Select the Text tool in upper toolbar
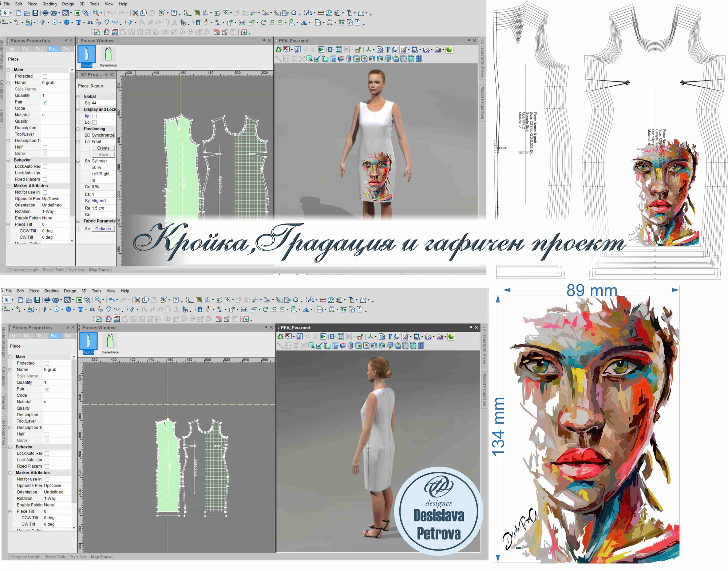This screenshot has height=571, width=728. pos(78,22)
